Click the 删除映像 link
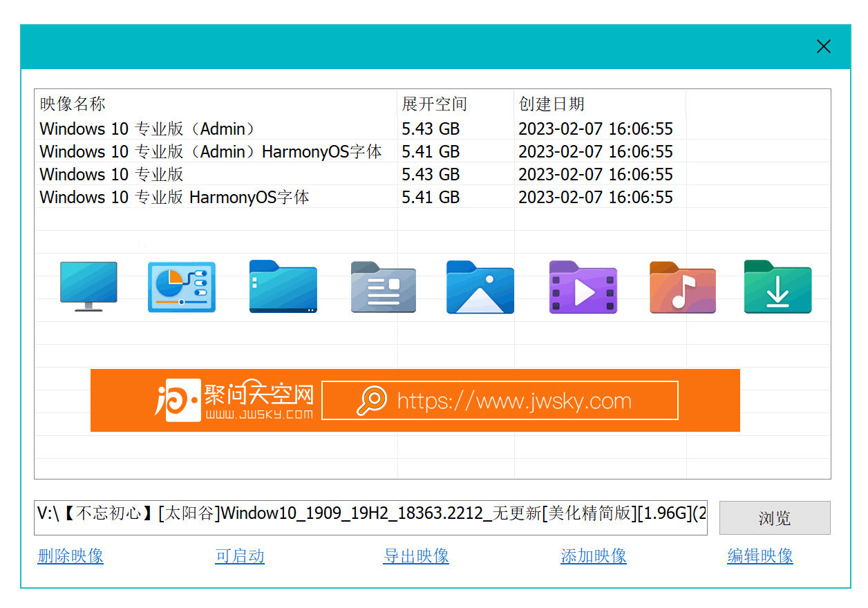Viewport: 868px width, 608px height. pyautogui.click(x=70, y=556)
